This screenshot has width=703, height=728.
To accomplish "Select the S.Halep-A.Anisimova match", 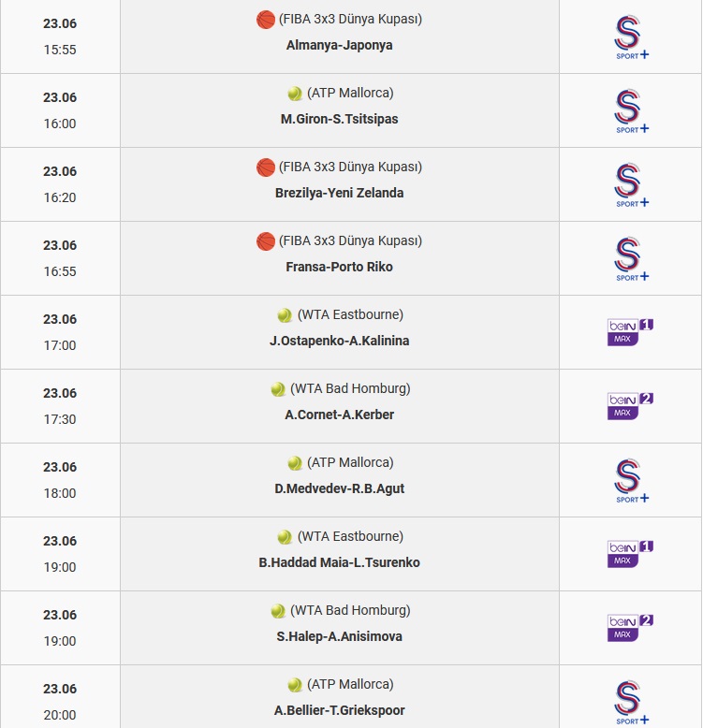I will 340,636.
